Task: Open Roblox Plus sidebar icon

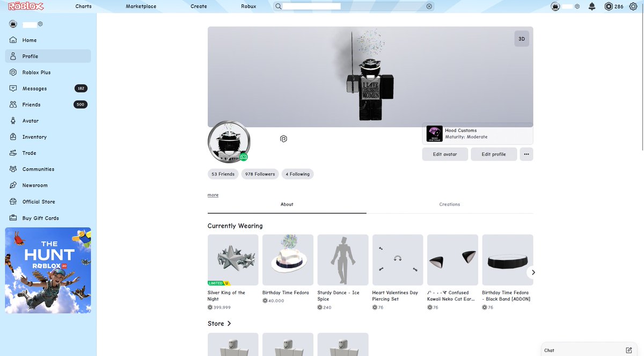Action: [x=13, y=72]
